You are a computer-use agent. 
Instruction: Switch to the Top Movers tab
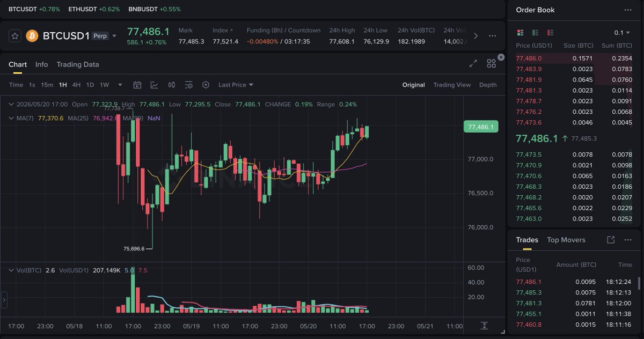click(x=566, y=240)
